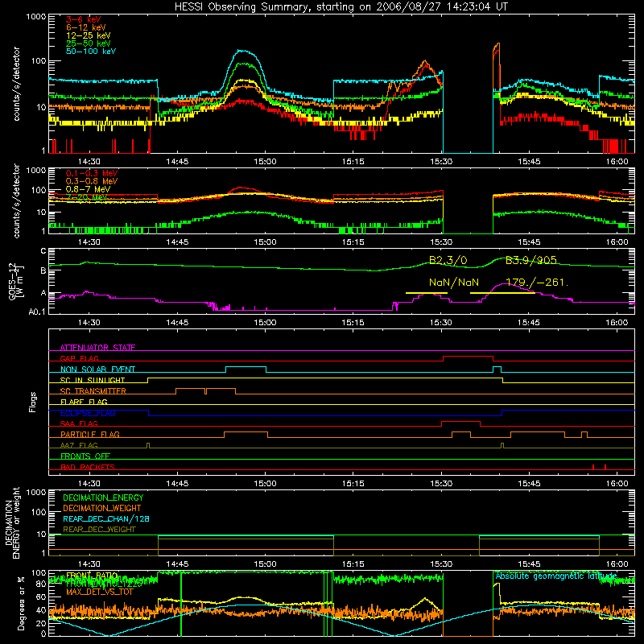Click the 179./-261. position annotation

[x=536, y=283]
